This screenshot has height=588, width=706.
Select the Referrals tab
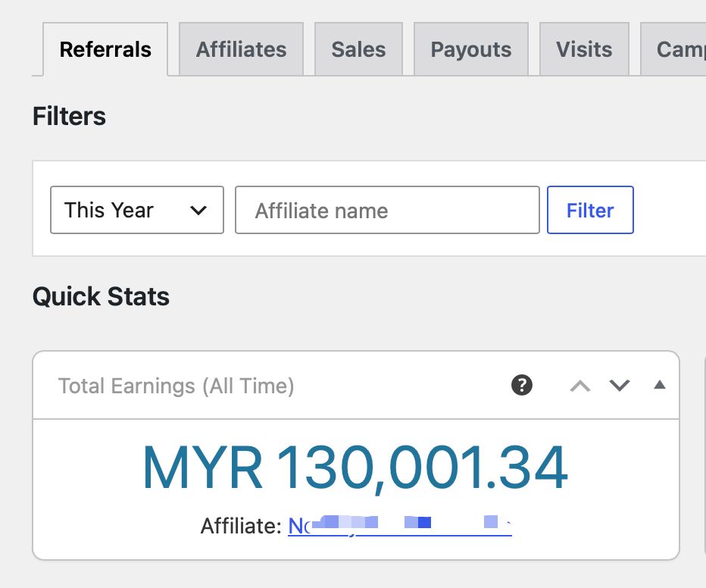105,49
